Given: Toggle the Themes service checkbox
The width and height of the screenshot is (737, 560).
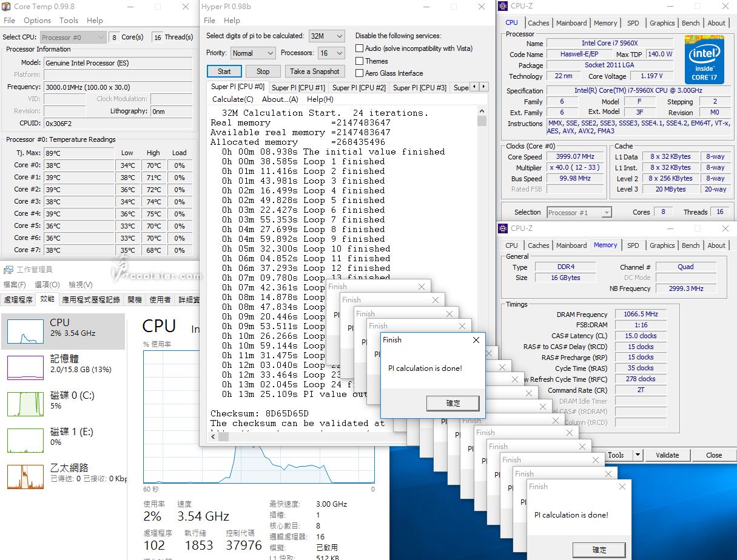Looking at the screenshot, I should [360, 61].
